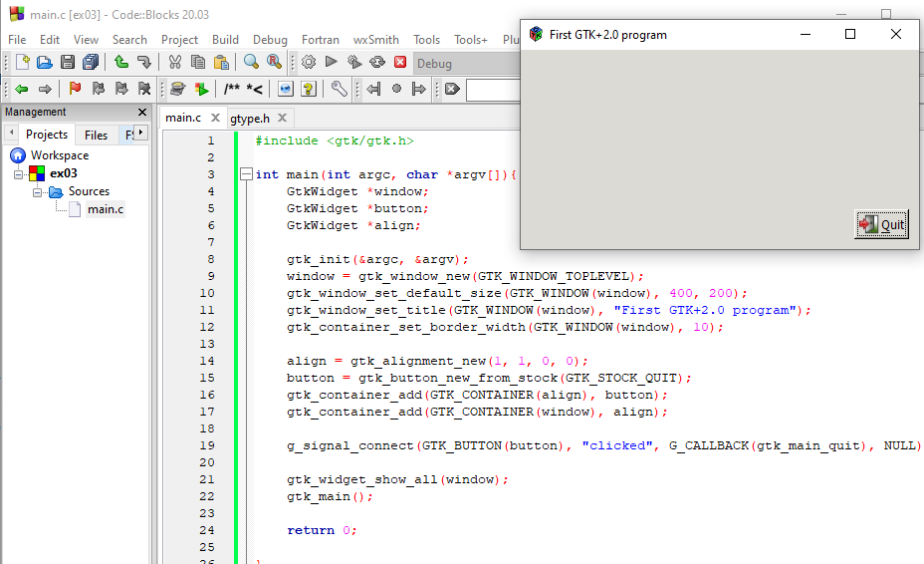The height and width of the screenshot is (564, 924).
Task: Jump back with the green arrow
Action: click(22, 89)
